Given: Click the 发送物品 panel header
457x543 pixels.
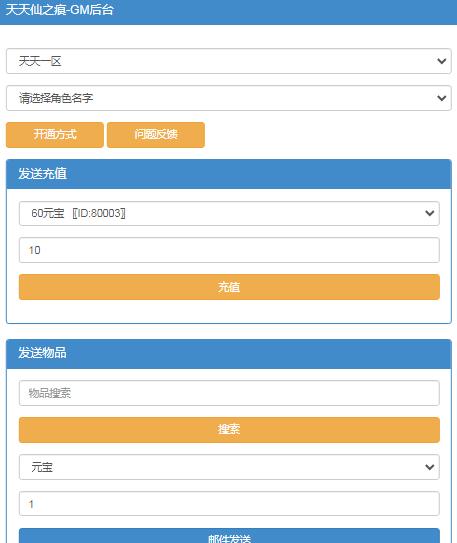Looking at the screenshot, I should pos(229,354).
